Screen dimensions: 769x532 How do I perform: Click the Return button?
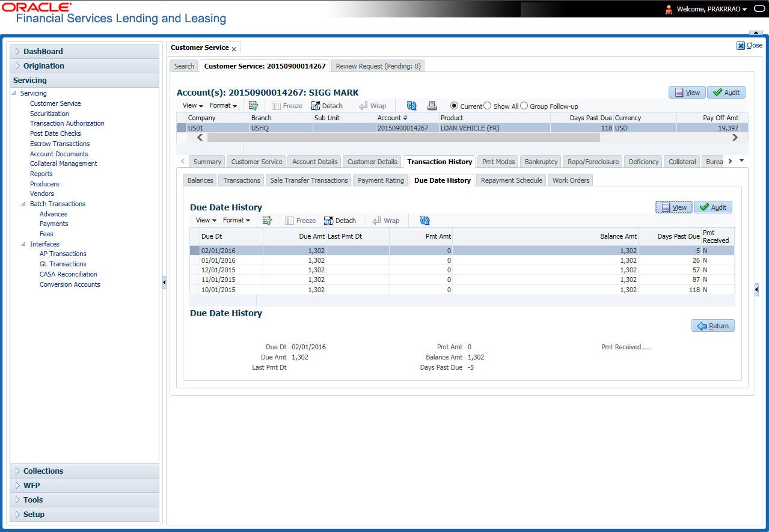click(713, 326)
